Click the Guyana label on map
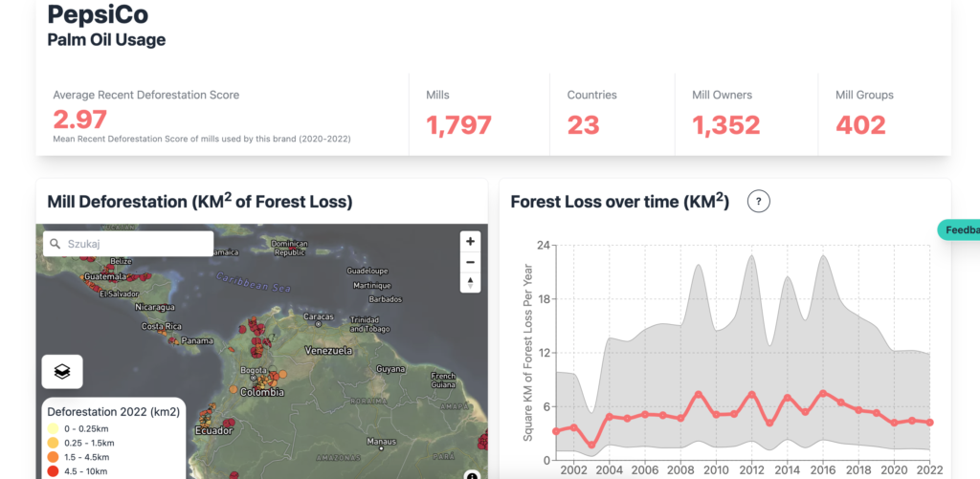Image resolution: width=980 pixels, height=479 pixels. click(x=390, y=369)
